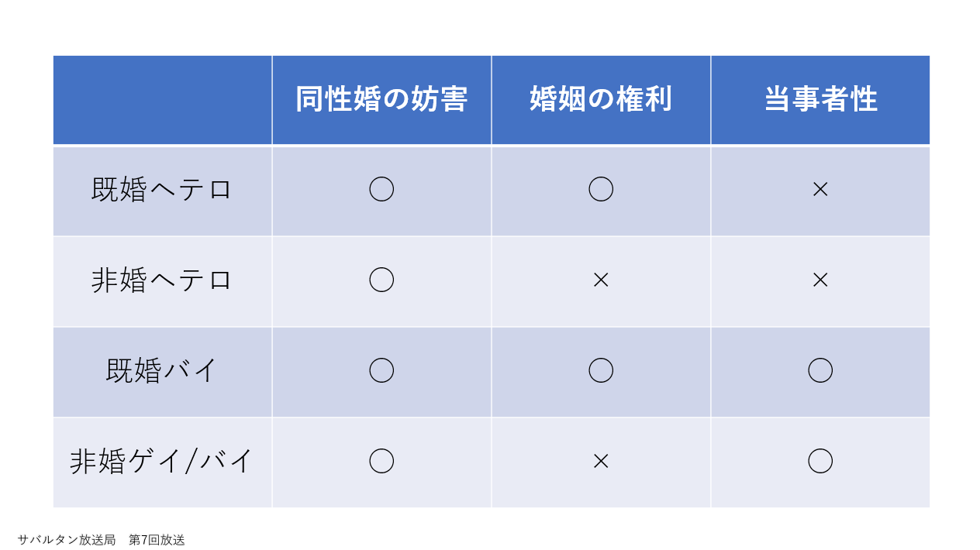
Task: Click cross in 非婚ゲイ/バイ 婚姻の権利 cell
Action: [x=601, y=461]
